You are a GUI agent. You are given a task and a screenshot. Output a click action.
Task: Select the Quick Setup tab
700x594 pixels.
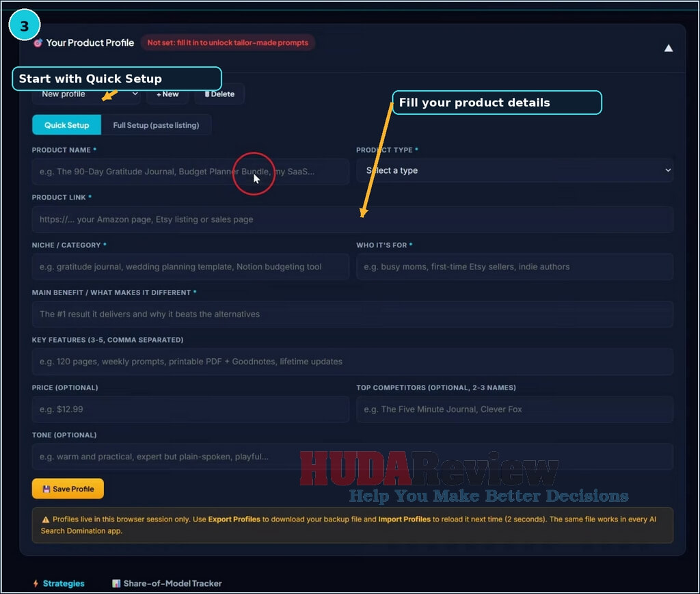(x=66, y=125)
